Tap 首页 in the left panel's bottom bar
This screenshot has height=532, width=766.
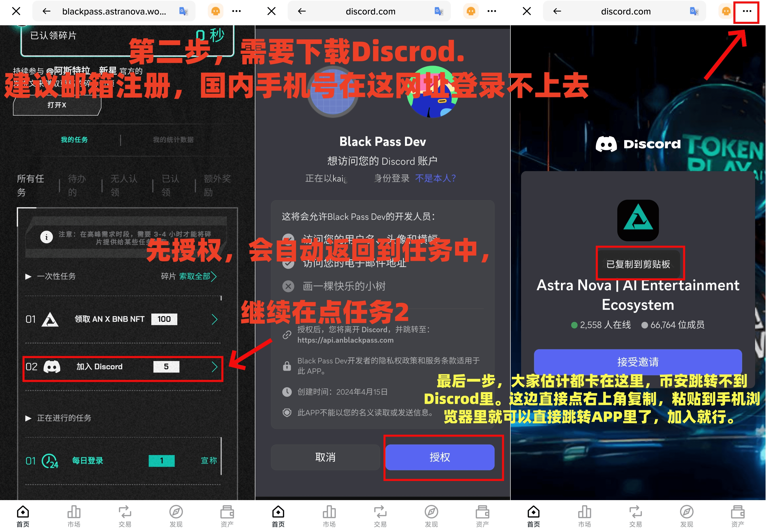pyautogui.click(x=23, y=516)
